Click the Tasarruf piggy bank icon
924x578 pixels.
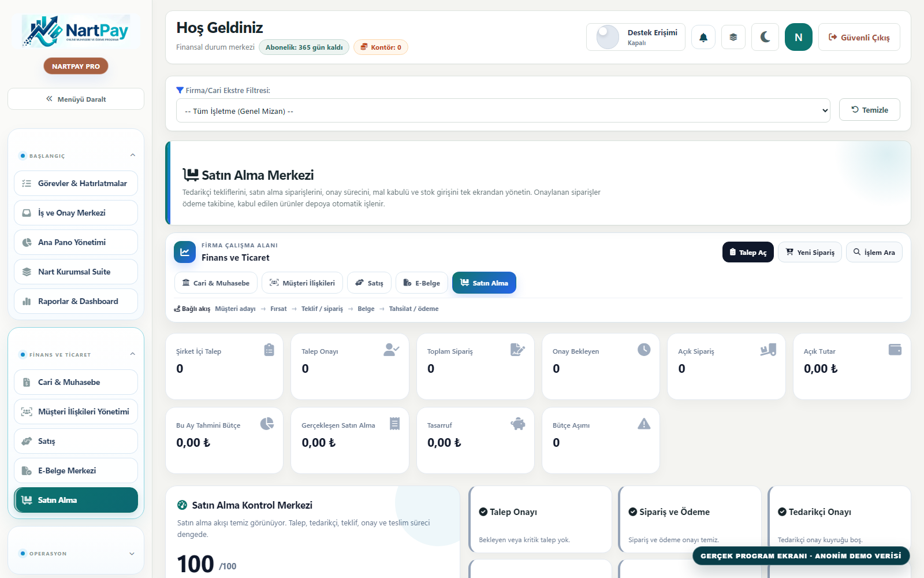click(x=518, y=424)
